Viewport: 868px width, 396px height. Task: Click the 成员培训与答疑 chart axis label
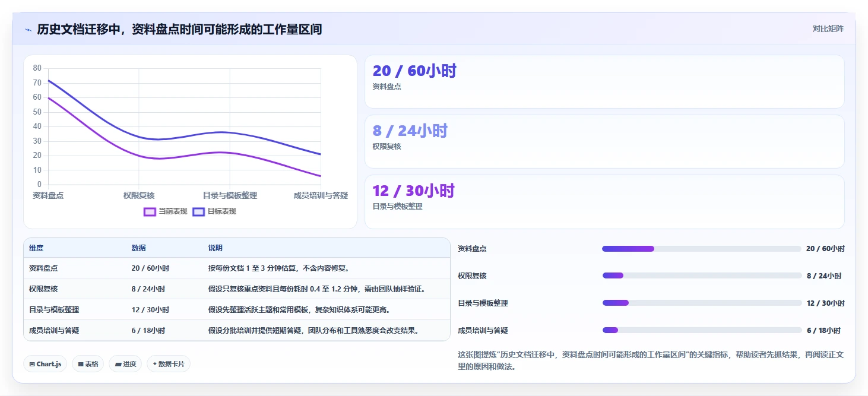click(321, 195)
